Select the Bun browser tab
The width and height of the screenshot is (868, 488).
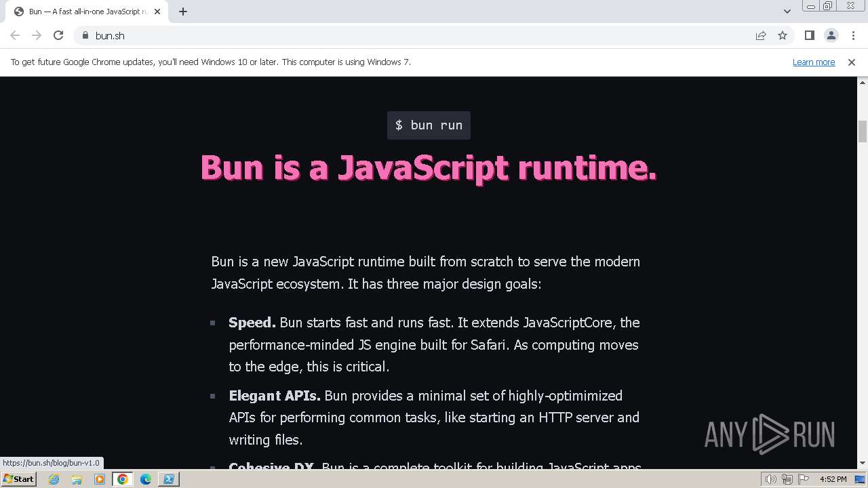[87, 12]
